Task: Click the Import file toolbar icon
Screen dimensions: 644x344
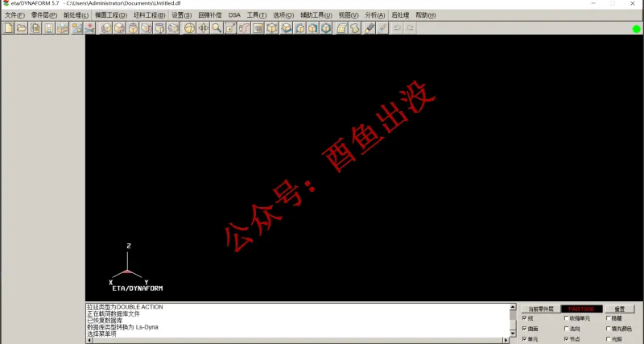Action: coord(35,28)
